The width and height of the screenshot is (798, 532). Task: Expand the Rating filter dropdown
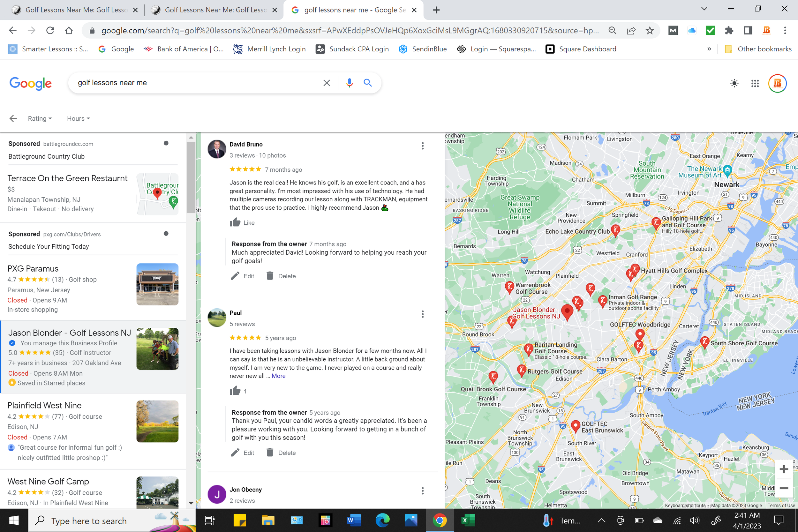(40, 118)
